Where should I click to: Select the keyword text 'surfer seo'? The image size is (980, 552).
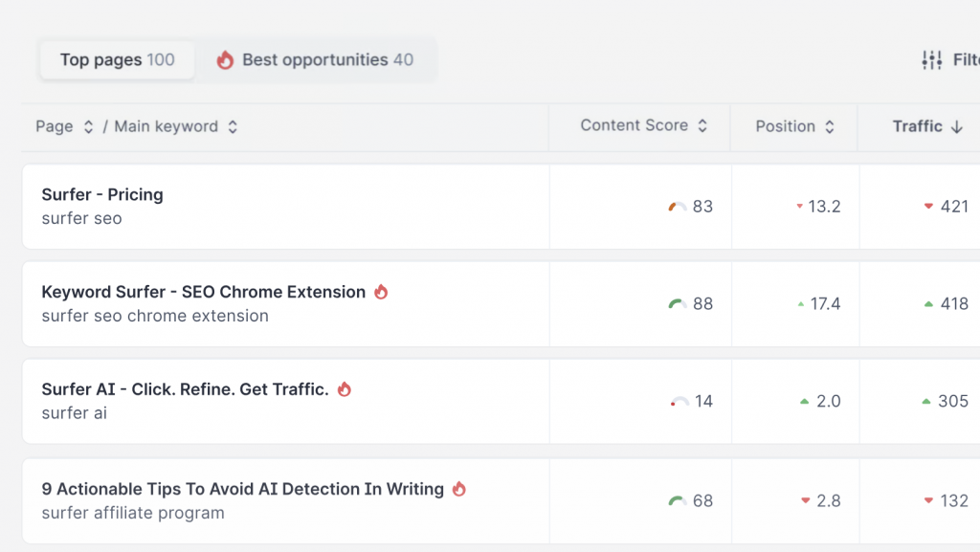(82, 218)
